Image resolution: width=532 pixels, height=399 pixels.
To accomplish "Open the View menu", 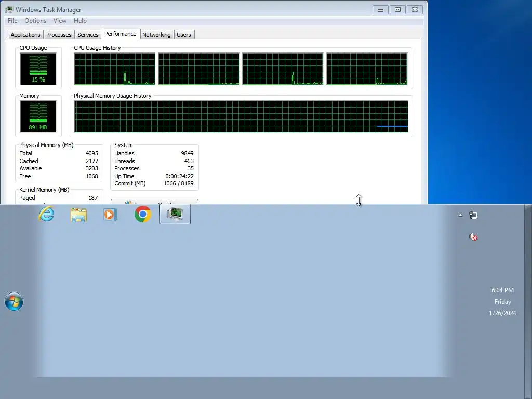I will pyautogui.click(x=60, y=21).
